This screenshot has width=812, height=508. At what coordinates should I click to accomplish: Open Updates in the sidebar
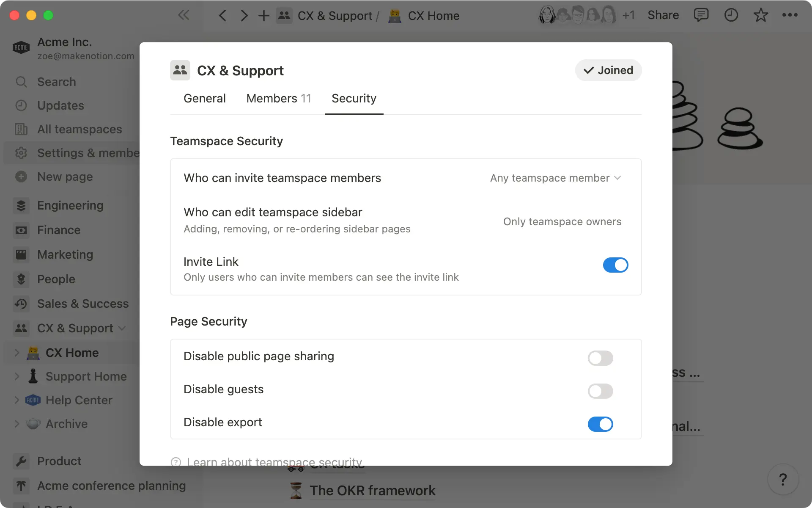click(60, 105)
